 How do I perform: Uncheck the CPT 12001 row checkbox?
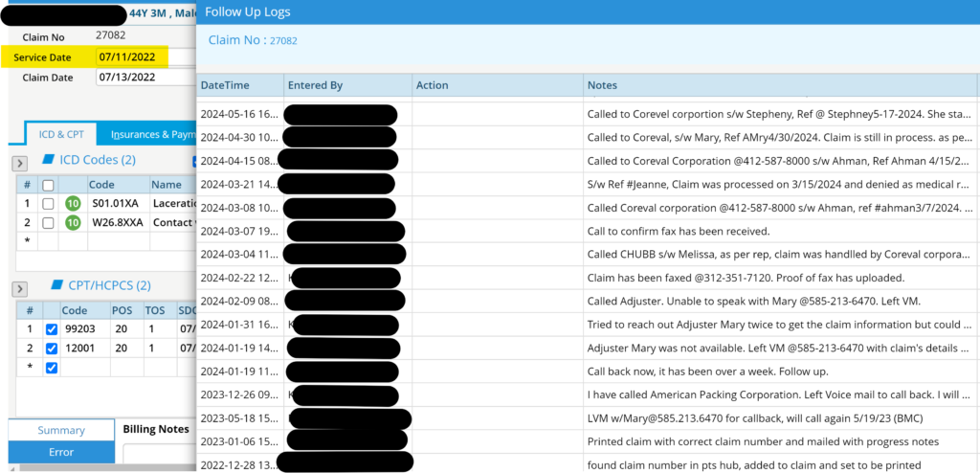click(x=52, y=349)
